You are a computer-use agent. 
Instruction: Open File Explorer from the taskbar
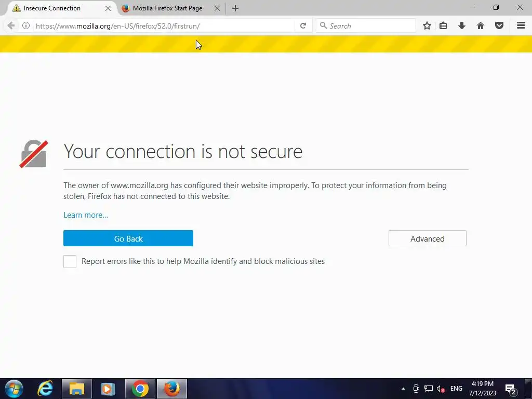(x=77, y=389)
